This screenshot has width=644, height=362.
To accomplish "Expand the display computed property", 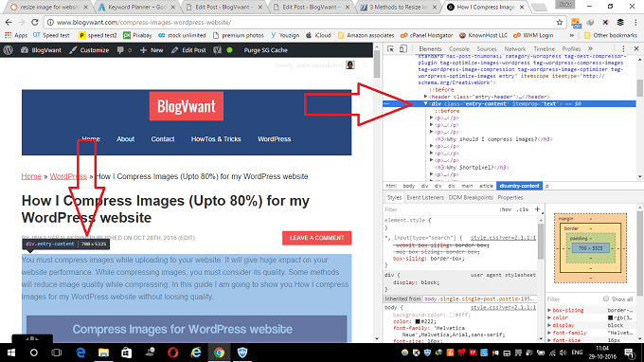I will 549,325.
